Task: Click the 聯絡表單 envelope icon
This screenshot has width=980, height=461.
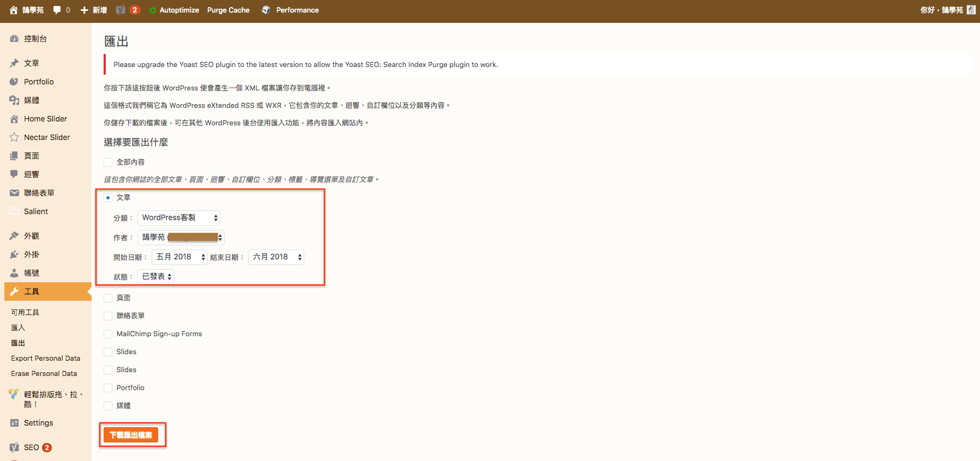Action: pos(14,193)
